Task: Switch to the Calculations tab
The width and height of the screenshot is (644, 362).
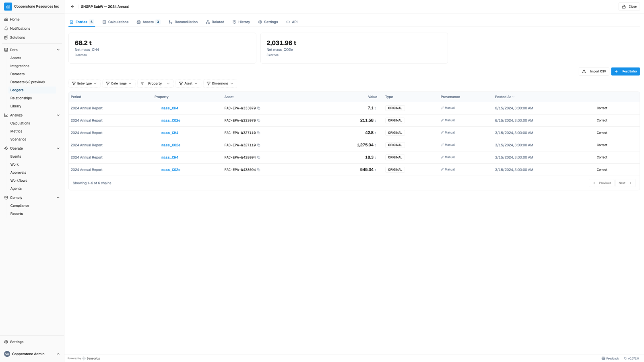Action: pos(116,22)
